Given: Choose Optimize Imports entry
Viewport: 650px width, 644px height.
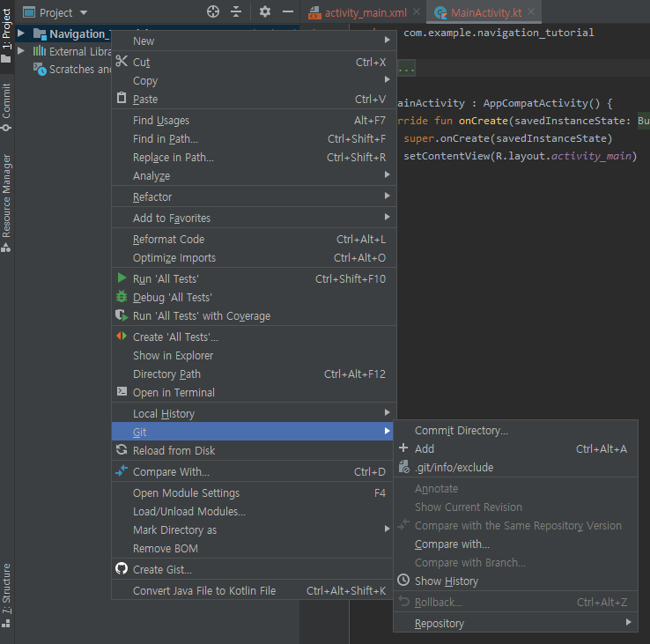Looking at the screenshot, I should pyautogui.click(x=254, y=258).
